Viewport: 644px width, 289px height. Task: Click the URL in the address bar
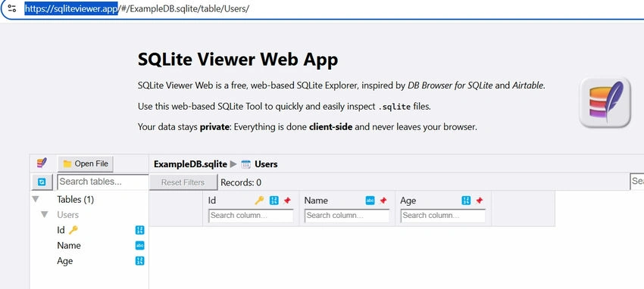[x=137, y=8]
